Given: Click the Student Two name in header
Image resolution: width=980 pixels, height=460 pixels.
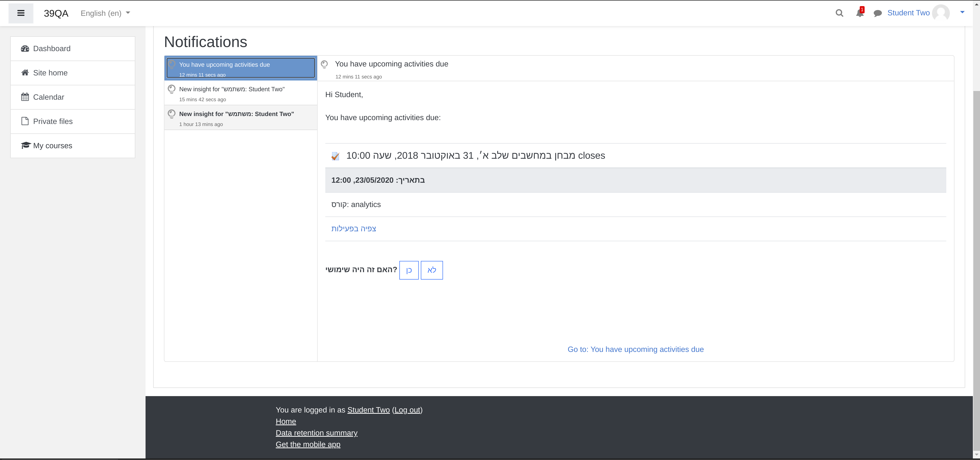Looking at the screenshot, I should pos(909,13).
